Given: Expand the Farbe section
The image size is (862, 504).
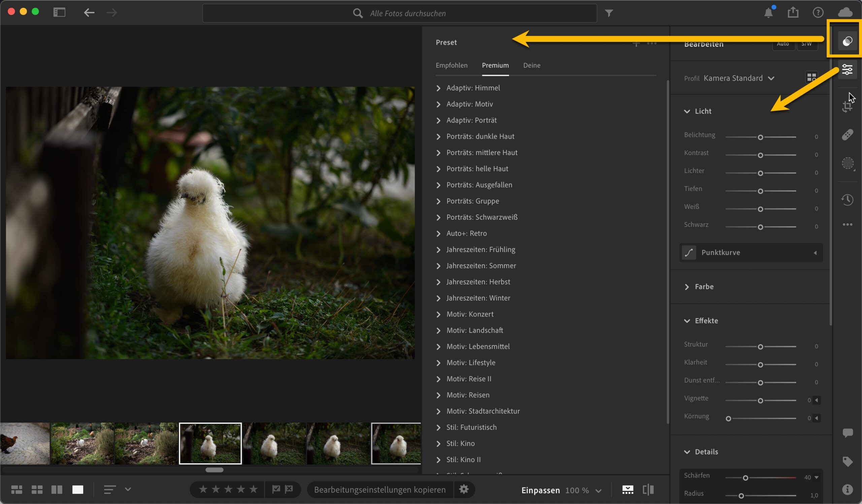Looking at the screenshot, I should point(704,287).
